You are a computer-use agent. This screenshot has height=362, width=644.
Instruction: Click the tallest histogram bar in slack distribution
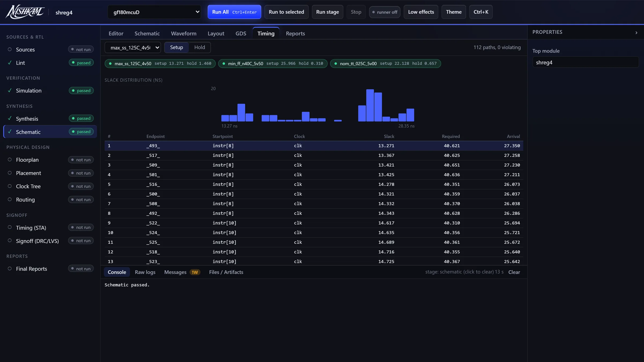370,105
